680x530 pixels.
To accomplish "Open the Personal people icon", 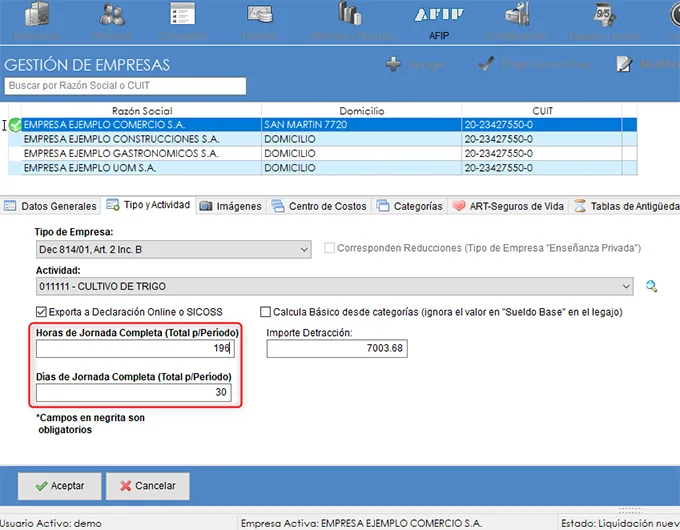I will tap(112, 15).
